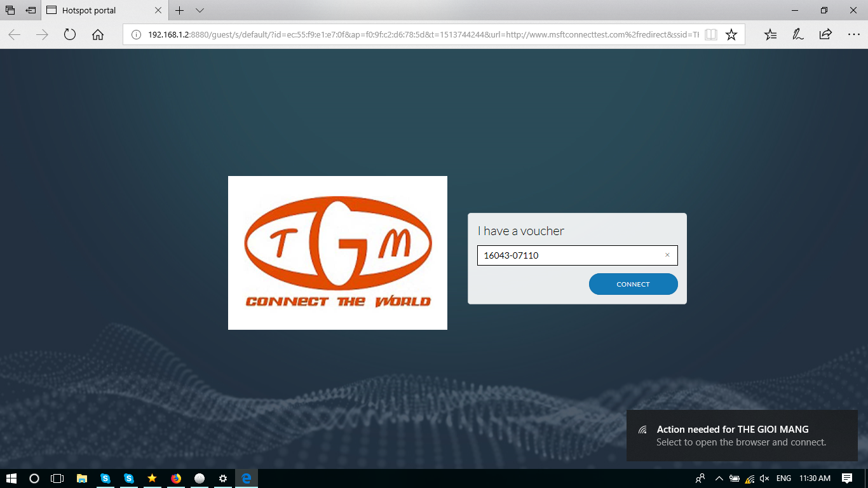868x488 pixels.
Task: Open a new tab with plus
Action: 180,10
